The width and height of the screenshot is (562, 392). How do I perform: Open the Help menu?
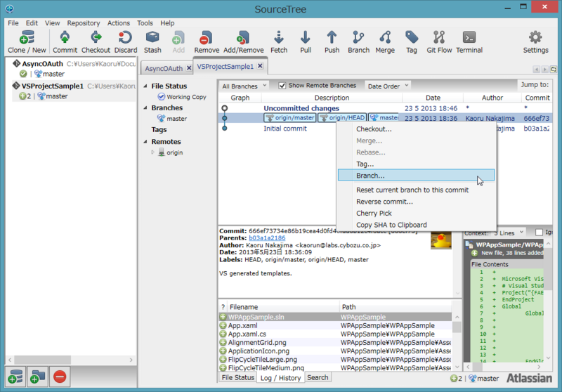point(167,23)
